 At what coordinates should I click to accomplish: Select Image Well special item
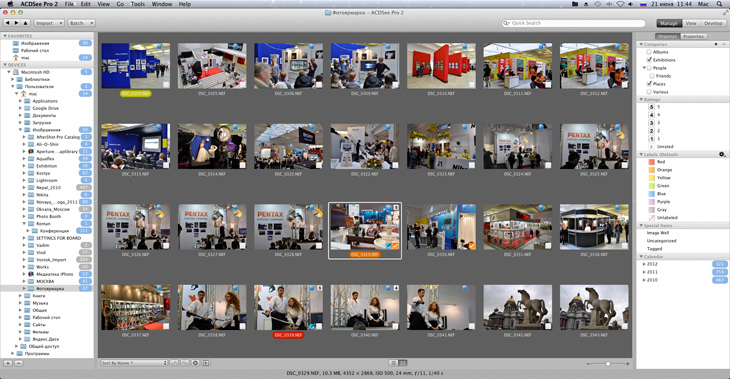coord(657,233)
